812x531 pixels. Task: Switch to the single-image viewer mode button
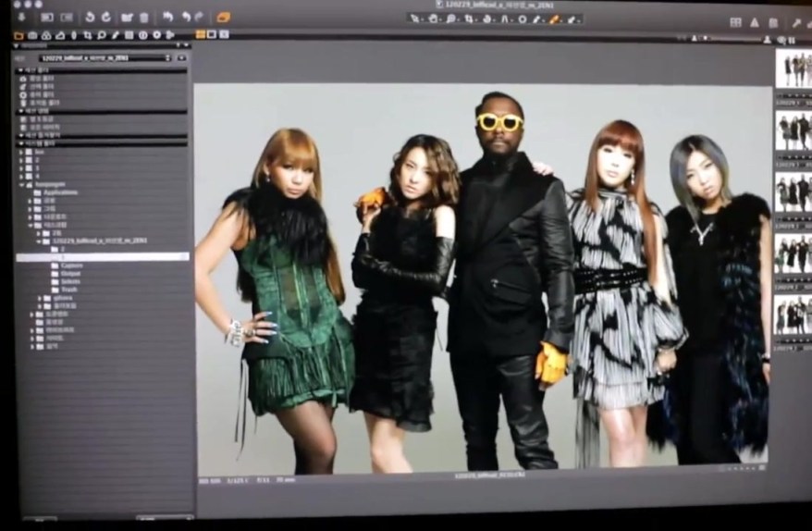tap(212, 34)
